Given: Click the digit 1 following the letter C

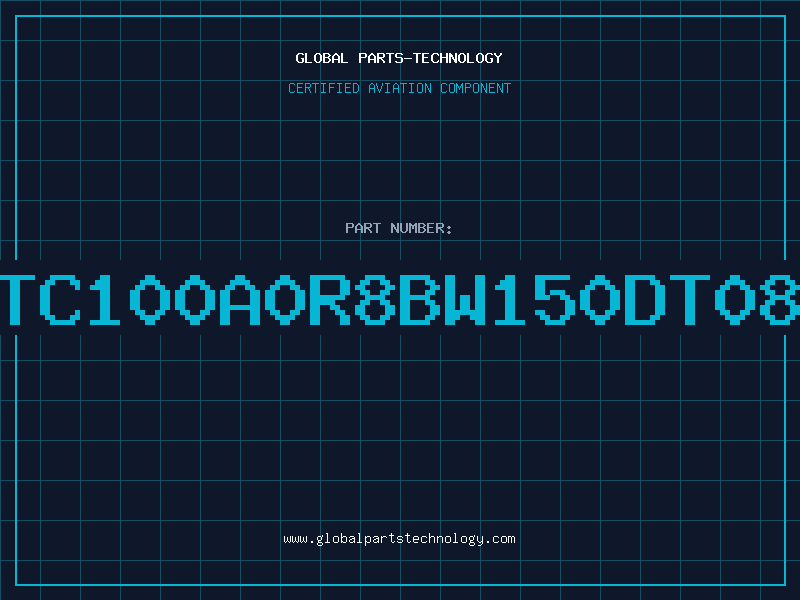Looking at the screenshot, I should [105, 299].
